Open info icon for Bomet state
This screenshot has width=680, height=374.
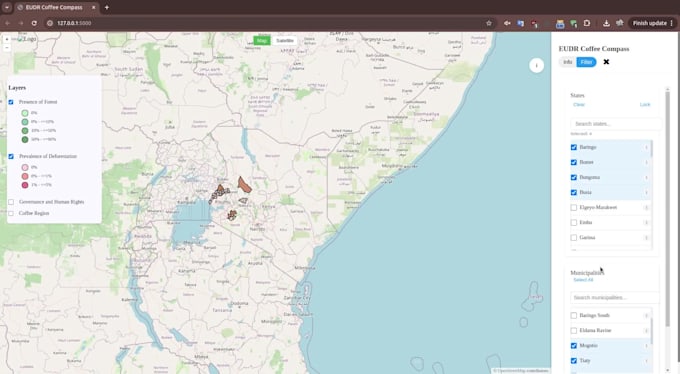coord(646,162)
